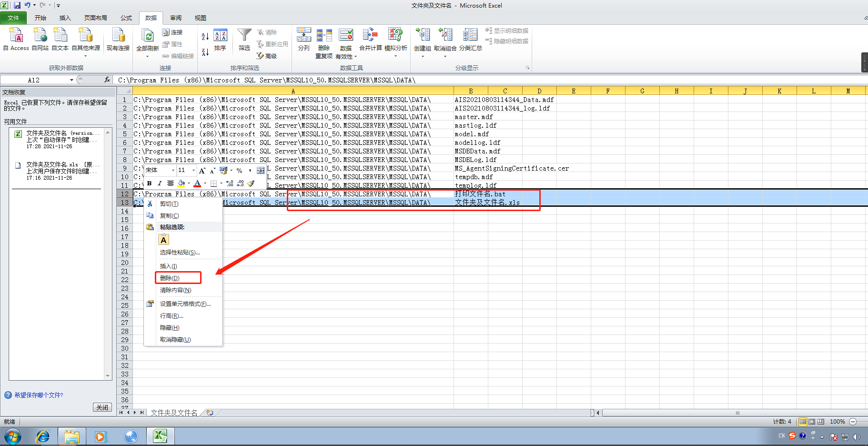
Task: Import data from text file (自文本)
Action: 60,39
